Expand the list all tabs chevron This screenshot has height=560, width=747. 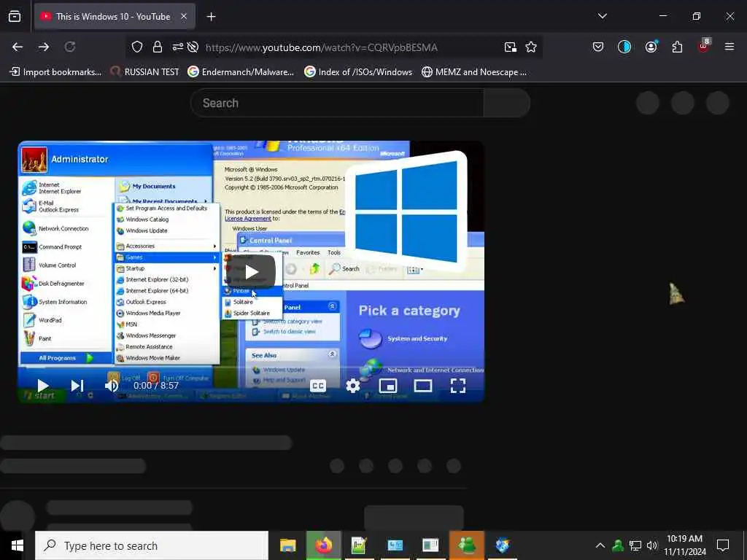tap(603, 16)
